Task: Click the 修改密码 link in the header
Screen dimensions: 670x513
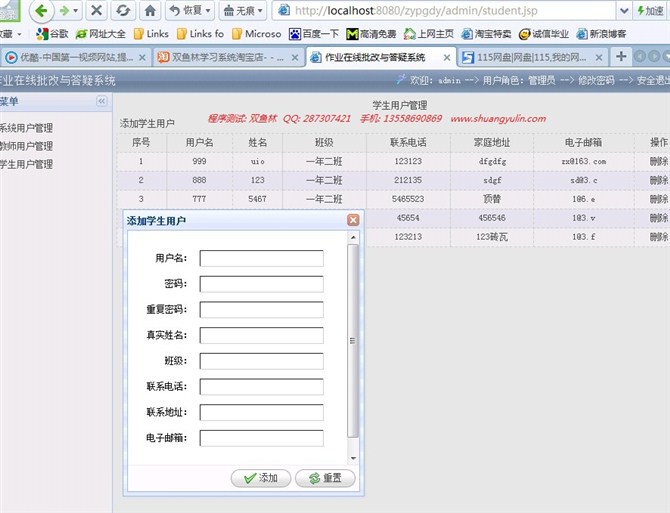Action: [x=596, y=80]
